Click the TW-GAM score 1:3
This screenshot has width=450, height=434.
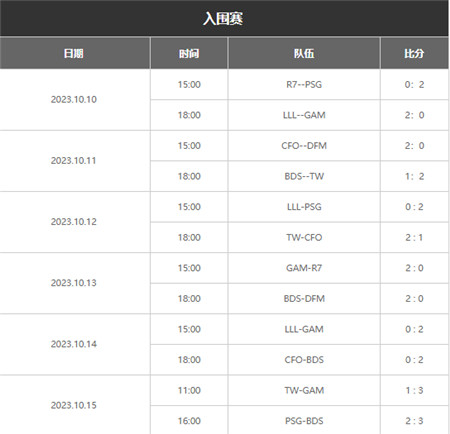coord(414,390)
